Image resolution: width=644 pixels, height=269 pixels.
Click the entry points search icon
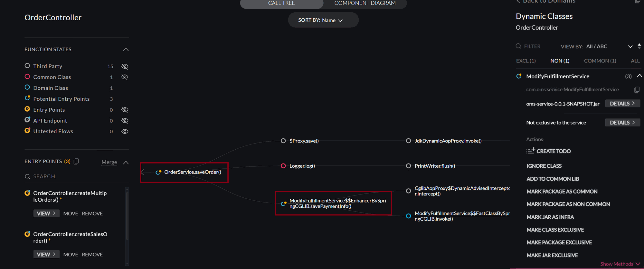(x=27, y=176)
